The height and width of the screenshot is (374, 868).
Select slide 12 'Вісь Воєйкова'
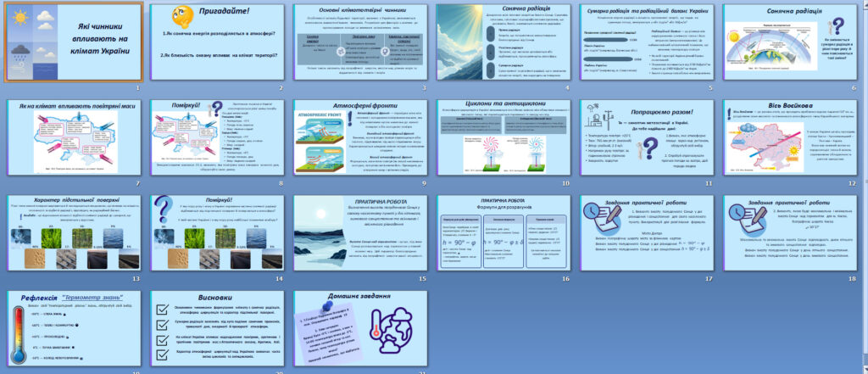[790, 137]
